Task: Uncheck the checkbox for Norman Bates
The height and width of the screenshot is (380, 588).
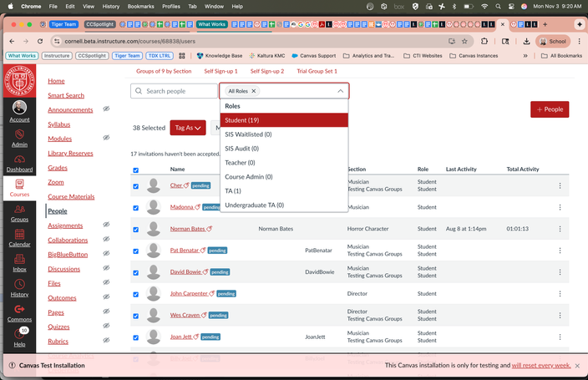Action: coord(136,229)
